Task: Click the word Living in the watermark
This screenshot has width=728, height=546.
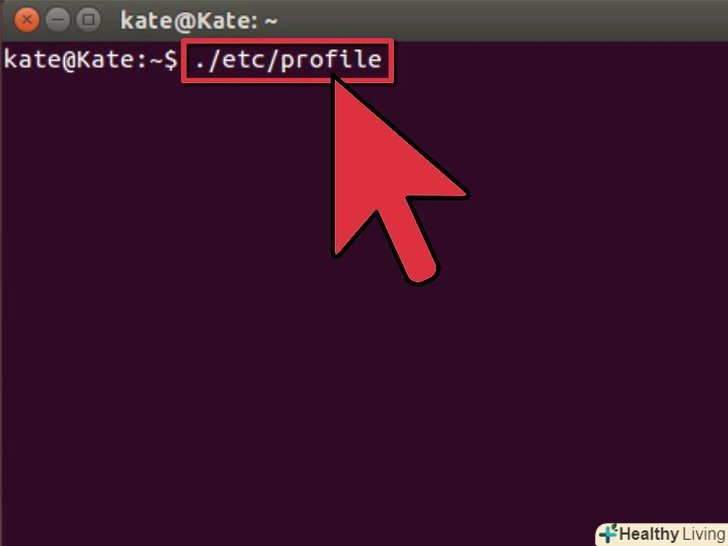Action: (x=704, y=534)
